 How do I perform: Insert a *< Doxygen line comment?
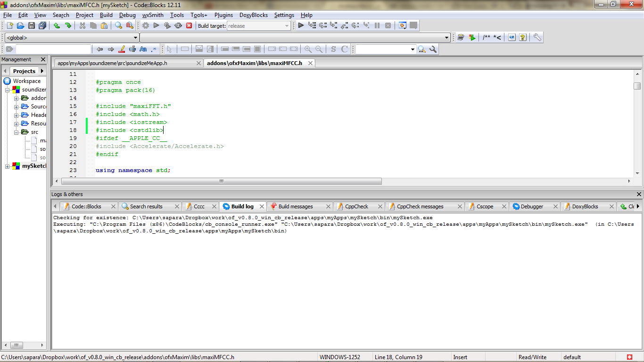click(x=497, y=37)
